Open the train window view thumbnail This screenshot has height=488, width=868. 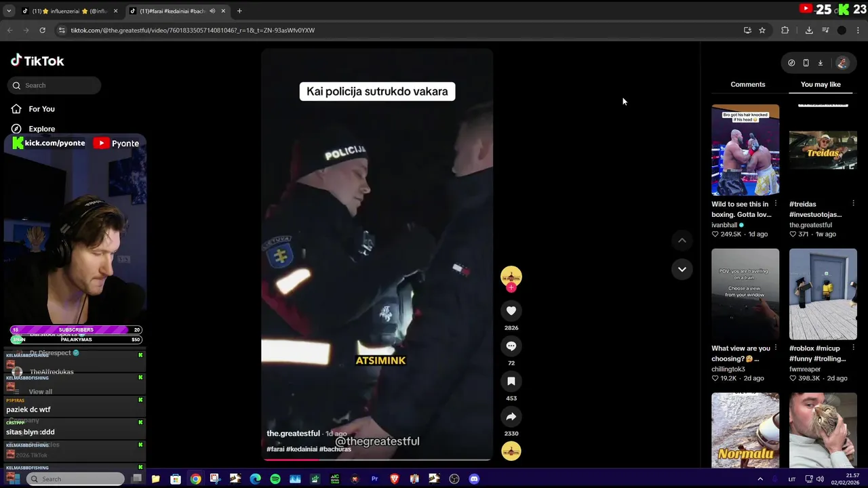point(745,294)
